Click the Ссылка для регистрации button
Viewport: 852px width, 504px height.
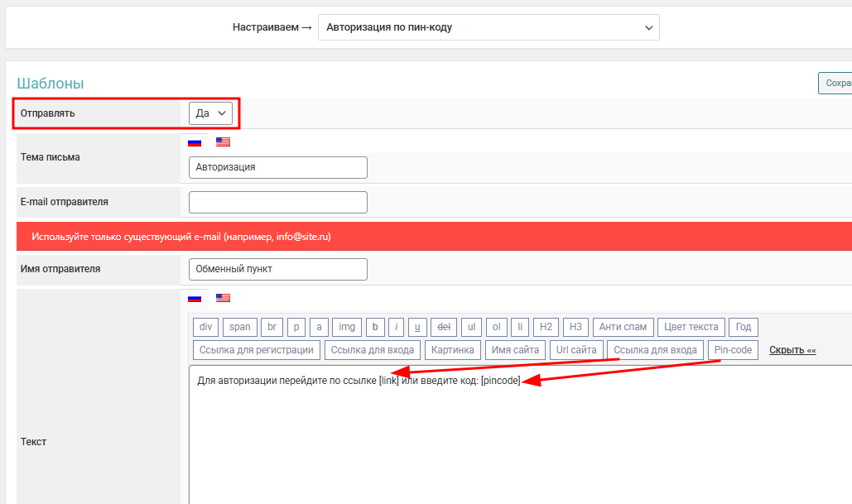point(257,350)
